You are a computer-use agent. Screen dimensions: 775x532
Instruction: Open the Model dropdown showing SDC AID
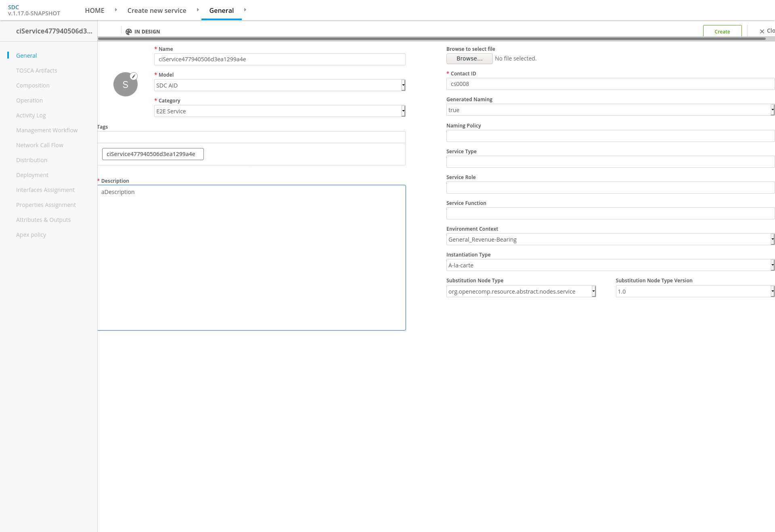coord(280,85)
